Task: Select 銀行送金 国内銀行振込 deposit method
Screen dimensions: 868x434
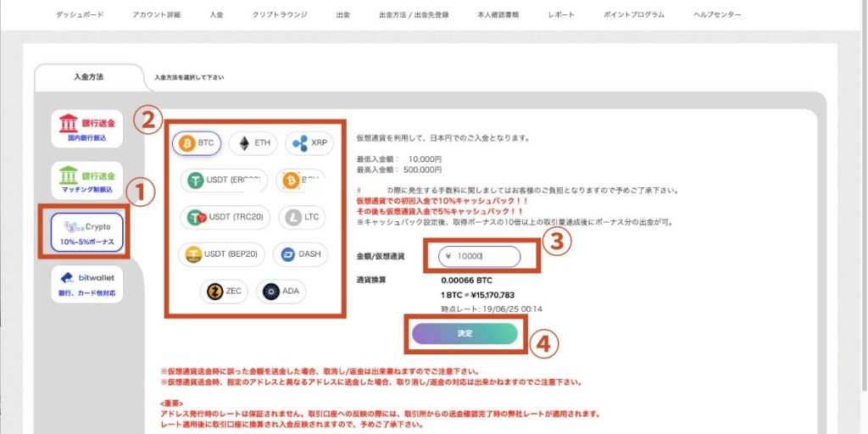Action: pos(87,129)
